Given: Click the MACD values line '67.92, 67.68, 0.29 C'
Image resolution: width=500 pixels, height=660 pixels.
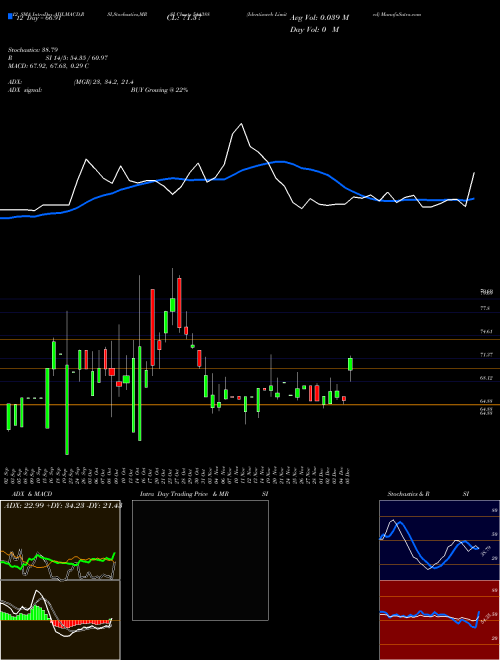Looking at the screenshot, I should coord(59,66).
